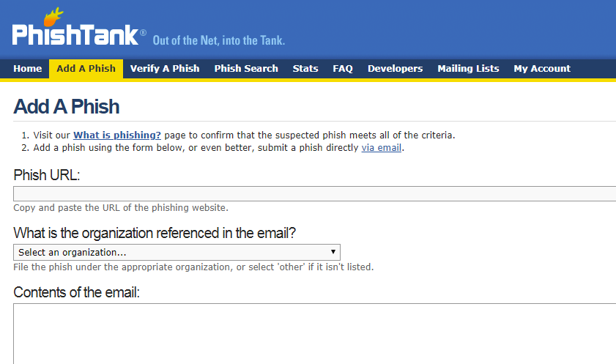Viewport: 616px width, 364px height.
Task: Focus the Phish URL input field
Action: tap(315, 193)
